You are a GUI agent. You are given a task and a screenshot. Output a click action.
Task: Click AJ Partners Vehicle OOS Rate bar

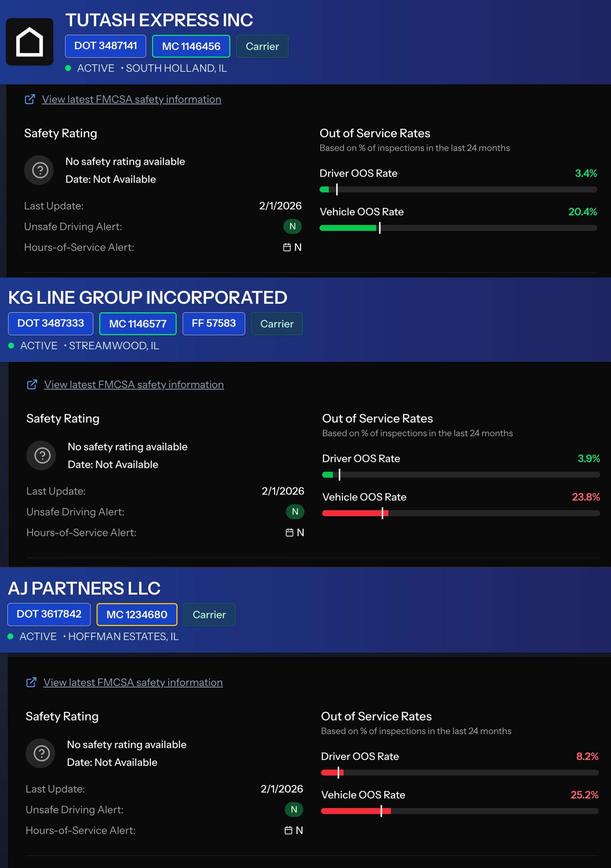pyautogui.click(x=460, y=811)
